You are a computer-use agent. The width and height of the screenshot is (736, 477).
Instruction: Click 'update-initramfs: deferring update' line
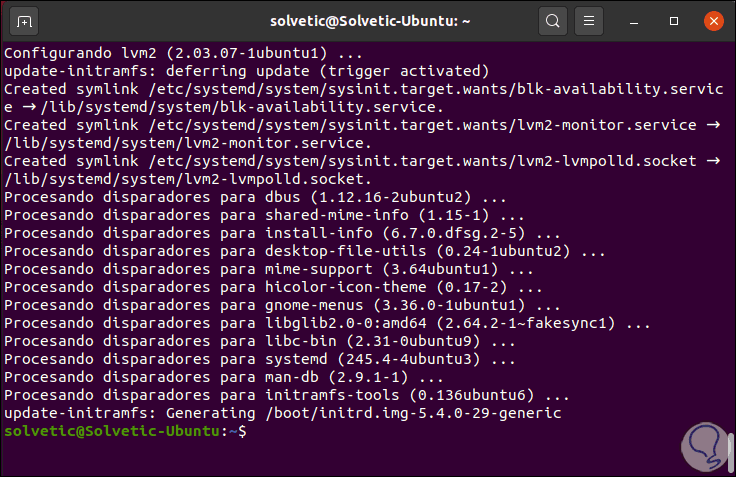[x=247, y=71]
